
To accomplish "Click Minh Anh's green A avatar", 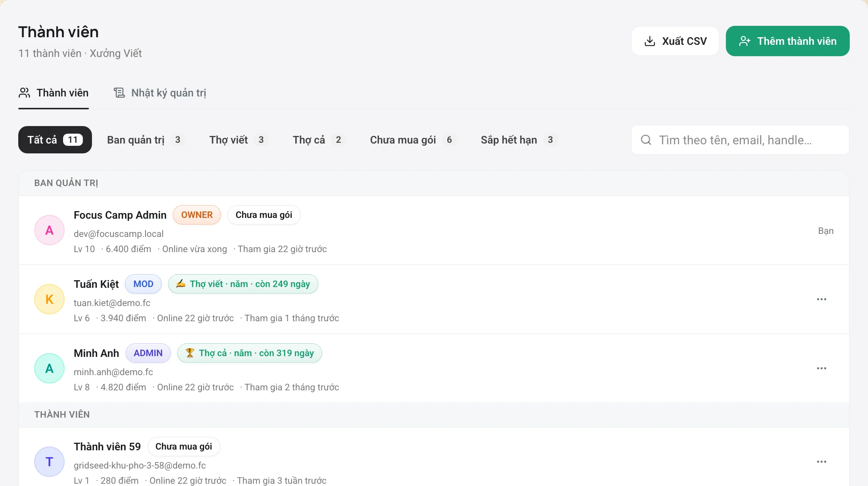I will click(49, 368).
